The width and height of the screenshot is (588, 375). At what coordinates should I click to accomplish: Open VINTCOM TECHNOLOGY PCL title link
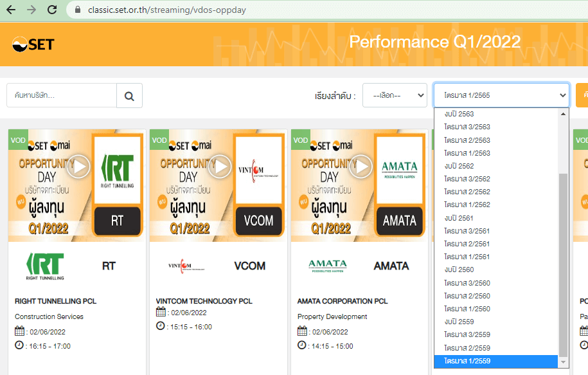204,301
